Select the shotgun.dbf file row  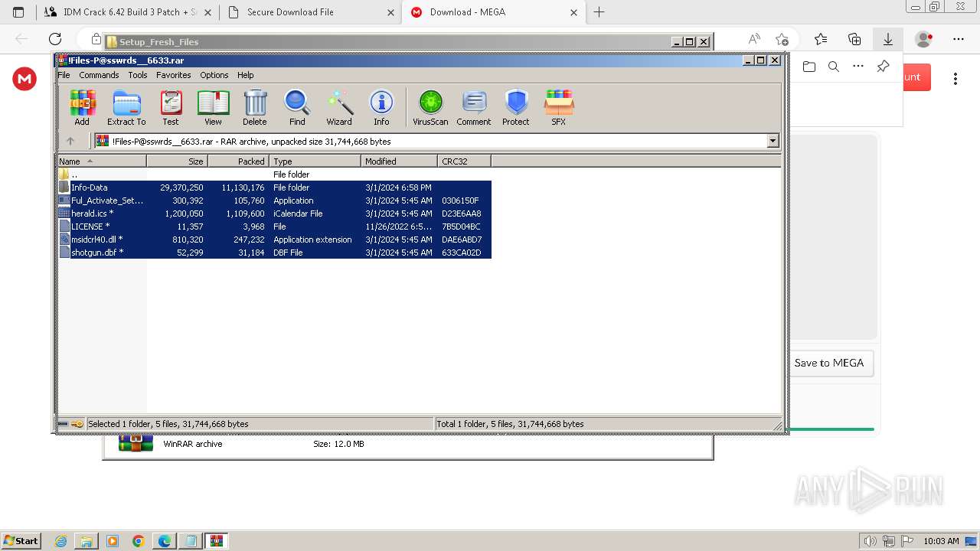(x=275, y=253)
